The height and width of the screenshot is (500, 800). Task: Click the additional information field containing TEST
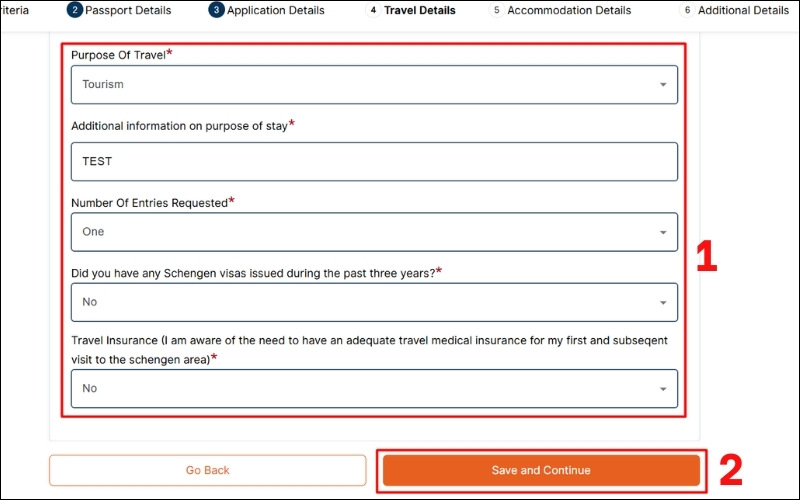coord(374,161)
